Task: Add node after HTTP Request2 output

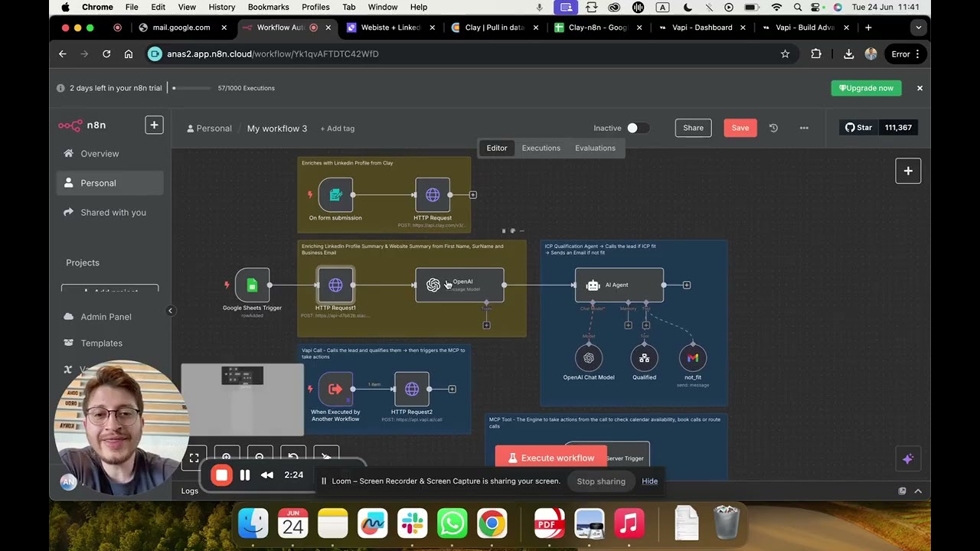Action: click(x=452, y=390)
